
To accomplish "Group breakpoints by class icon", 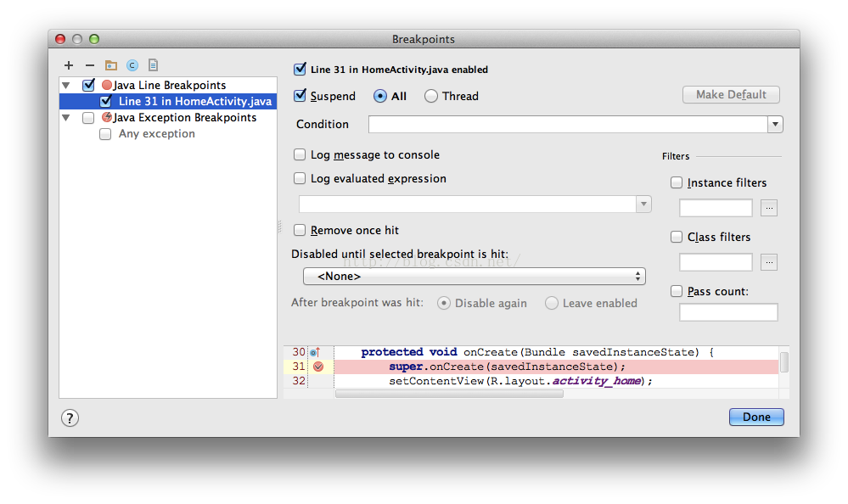I will tap(132, 65).
